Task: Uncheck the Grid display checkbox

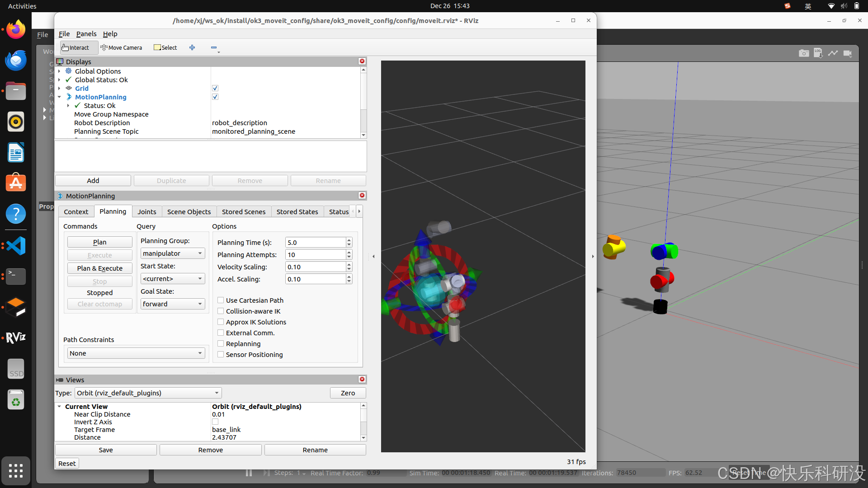Action: click(215, 89)
